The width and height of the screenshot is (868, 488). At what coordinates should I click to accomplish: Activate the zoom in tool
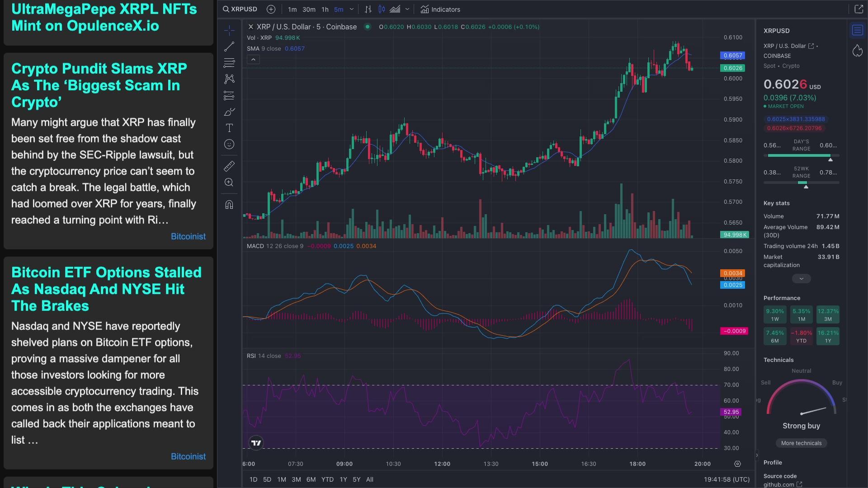pyautogui.click(x=229, y=183)
